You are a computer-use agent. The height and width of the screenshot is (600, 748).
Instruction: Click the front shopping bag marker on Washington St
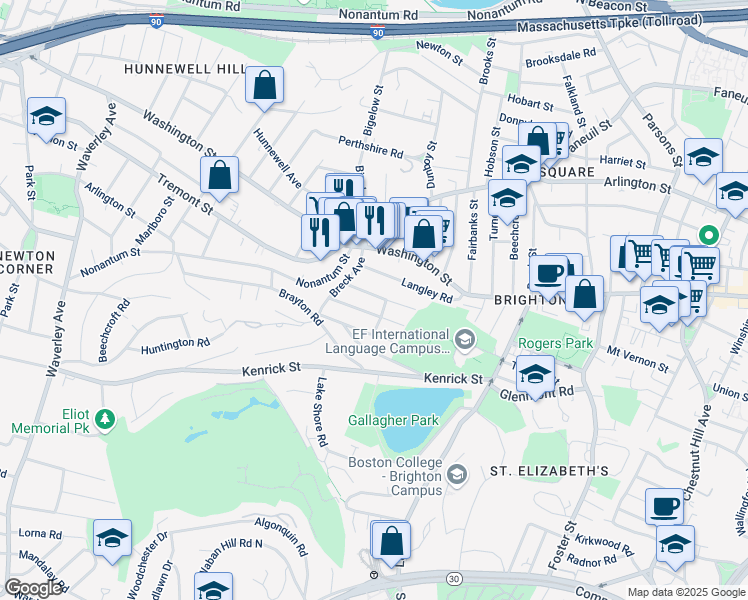[424, 235]
